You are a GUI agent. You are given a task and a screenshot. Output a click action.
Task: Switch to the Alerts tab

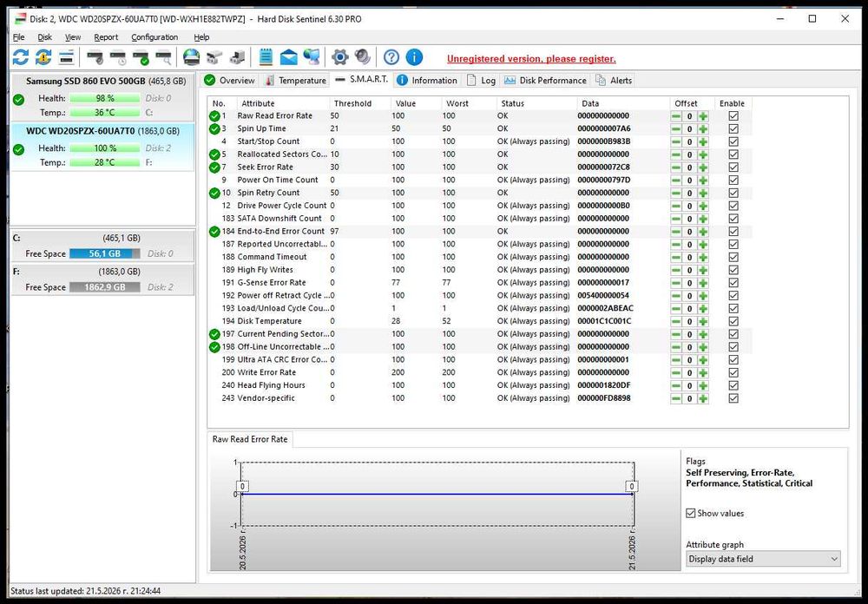[614, 81]
